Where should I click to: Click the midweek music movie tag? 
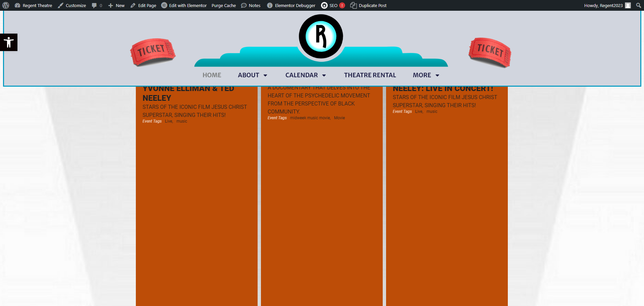click(310, 118)
